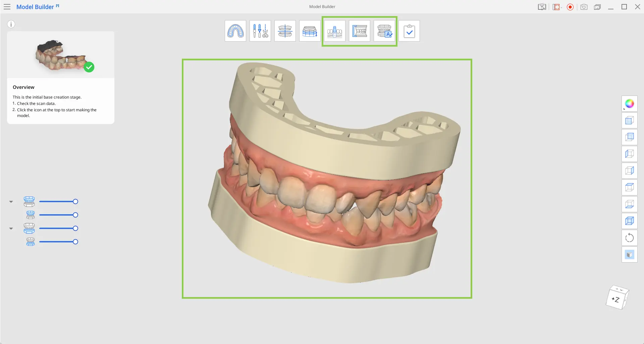Open the model label text tool
This screenshot has width=644, height=344.
click(x=384, y=31)
